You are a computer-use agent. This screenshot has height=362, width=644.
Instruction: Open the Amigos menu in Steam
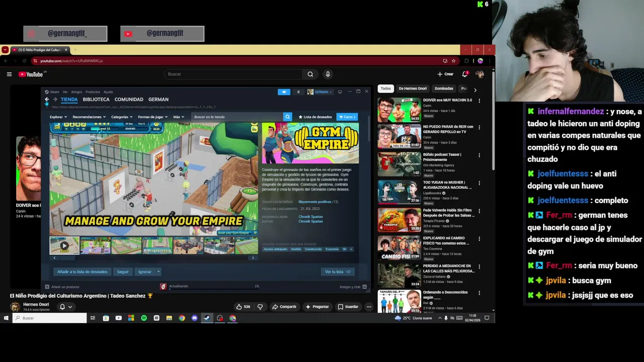point(76,92)
